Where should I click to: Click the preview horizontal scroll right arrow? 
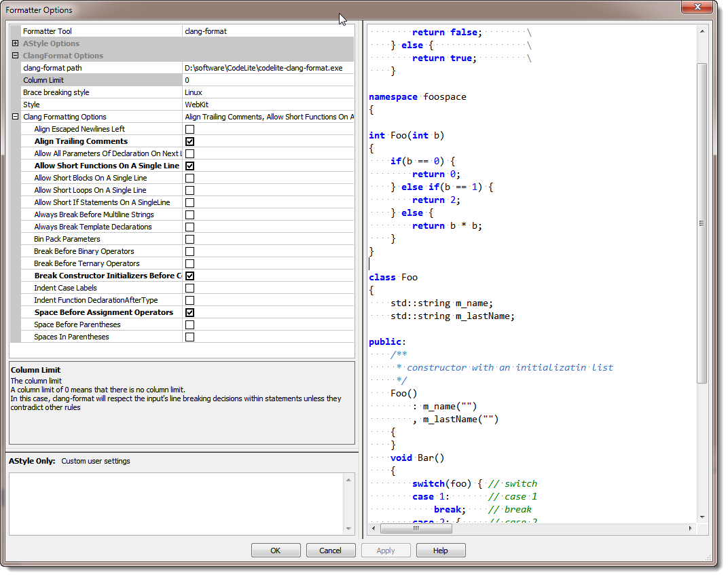click(x=691, y=528)
